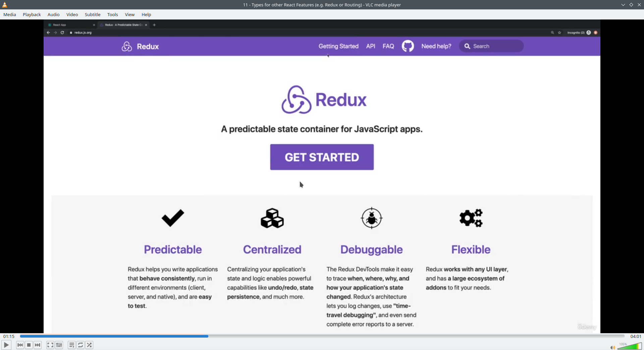Click the FAQ nav link
The height and width of the screenshot is (350, 644).
click(x=388, y=46)
